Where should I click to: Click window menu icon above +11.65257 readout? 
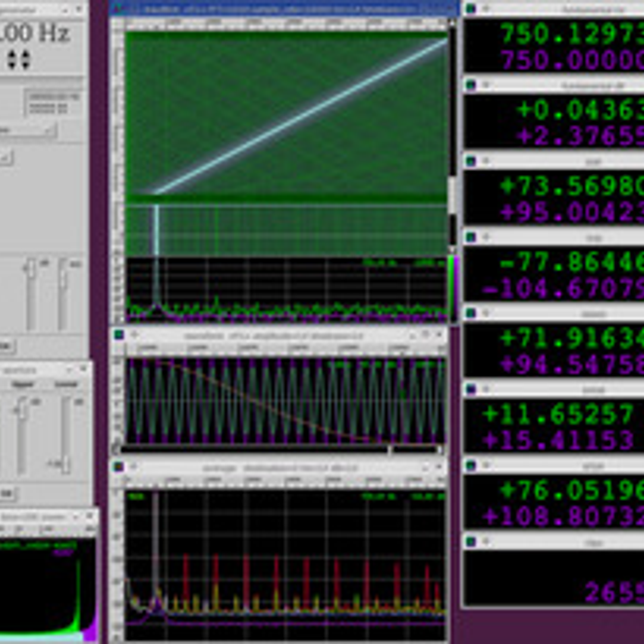click(471, 389)
